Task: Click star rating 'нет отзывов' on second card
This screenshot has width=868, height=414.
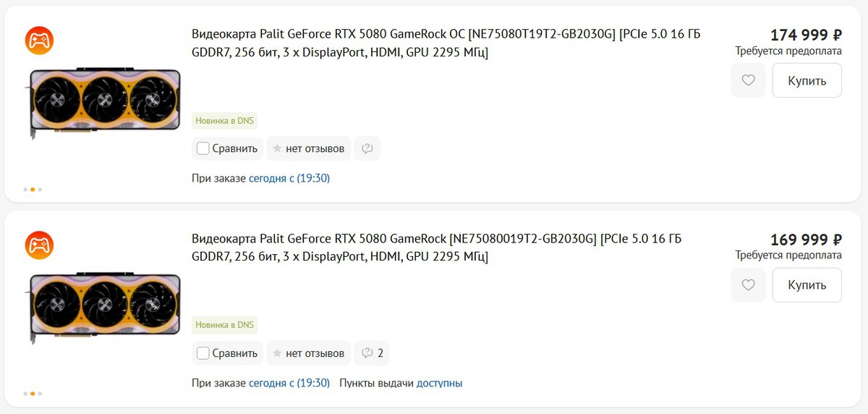Action: tap(308, 353)
